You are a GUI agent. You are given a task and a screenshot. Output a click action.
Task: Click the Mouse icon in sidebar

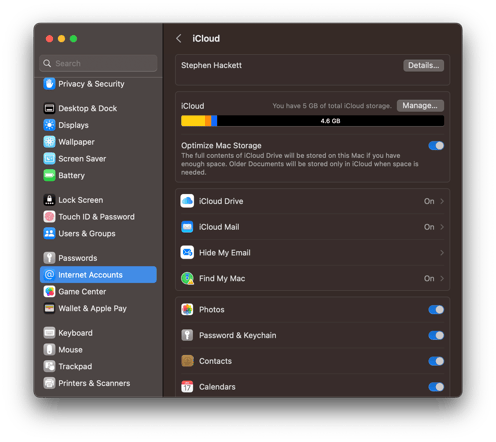[x=49, y=350]
